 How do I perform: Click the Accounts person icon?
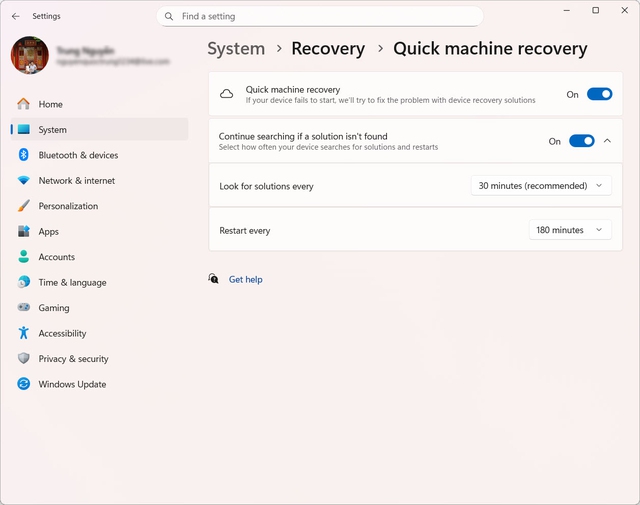(24, 256)
